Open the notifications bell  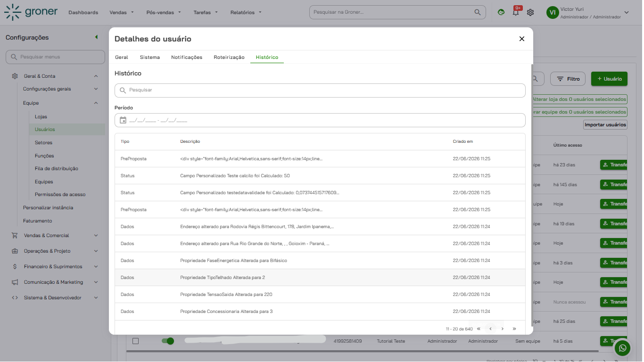[x=516, y=12]
